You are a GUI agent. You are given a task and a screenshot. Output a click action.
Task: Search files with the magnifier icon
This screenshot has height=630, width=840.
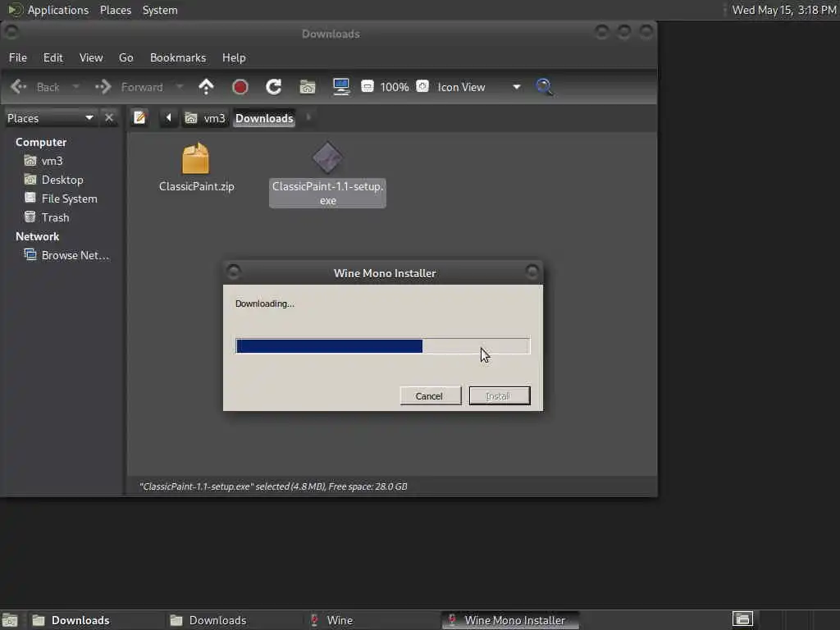(544, 87)
